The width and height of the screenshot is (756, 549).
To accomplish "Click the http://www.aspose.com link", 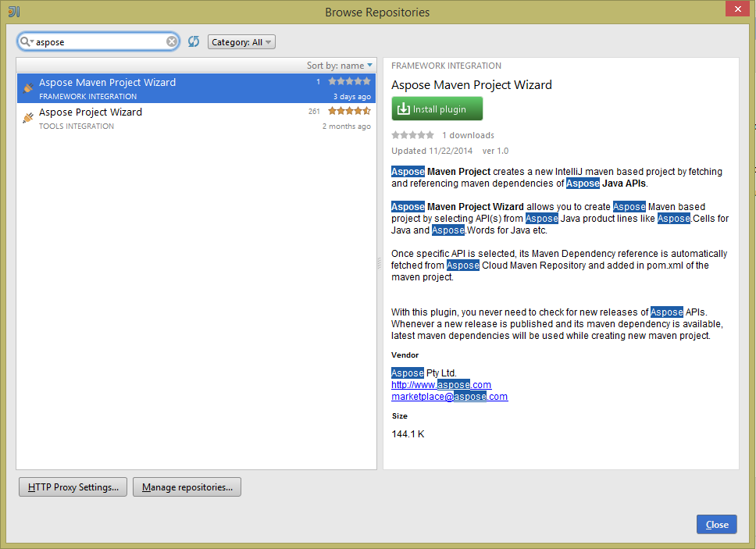I will tap(440, 384).
